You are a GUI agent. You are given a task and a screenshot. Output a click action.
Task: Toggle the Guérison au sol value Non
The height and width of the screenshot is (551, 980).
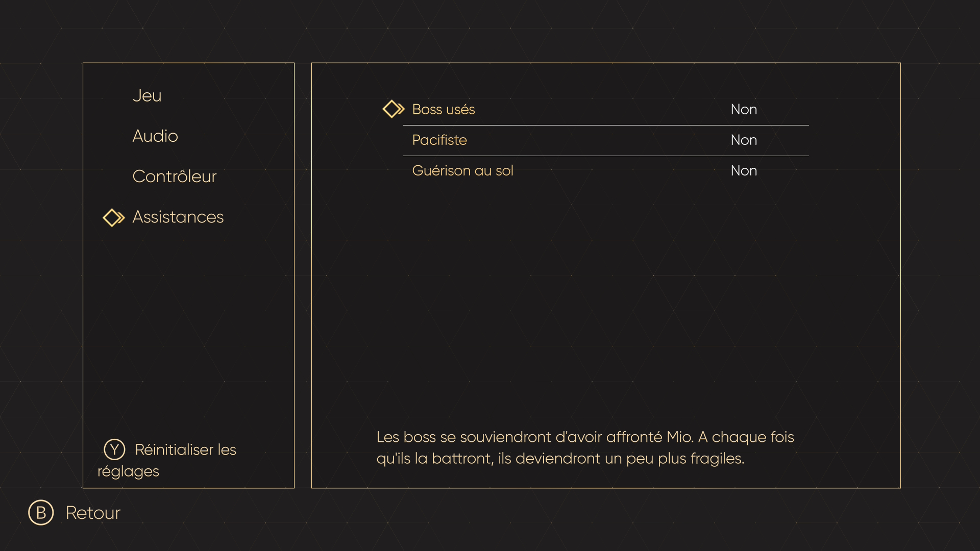point(743,171)
